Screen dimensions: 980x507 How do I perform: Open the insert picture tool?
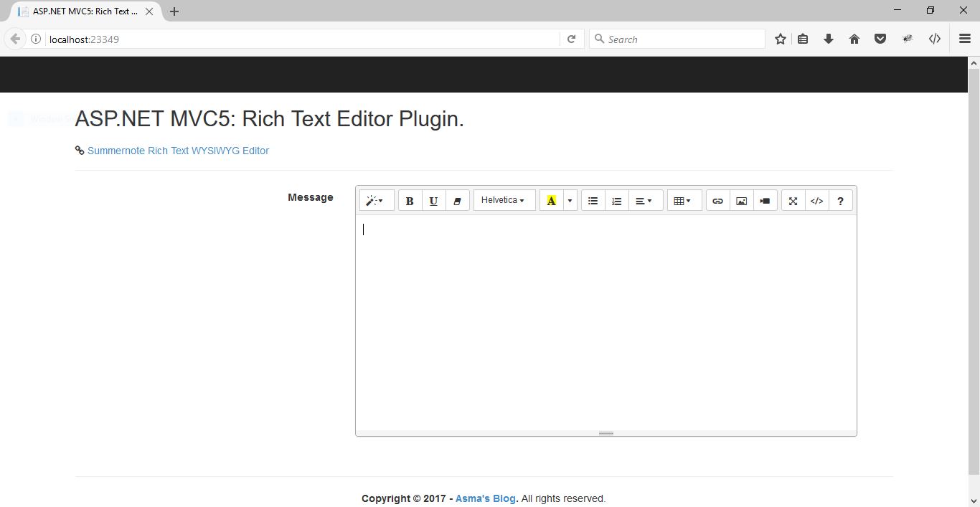tap(741, 200)
